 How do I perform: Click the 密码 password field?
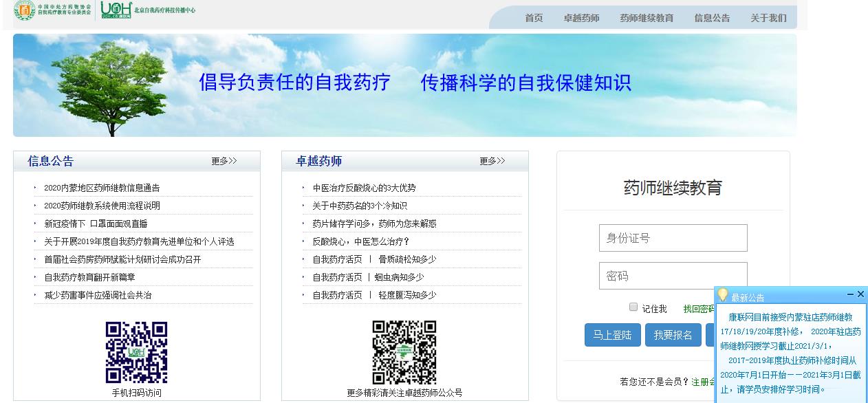click(x=673, y=276)
